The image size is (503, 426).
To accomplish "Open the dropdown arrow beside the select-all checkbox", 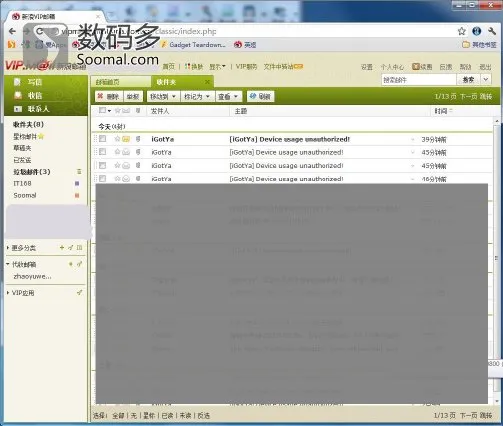I will 109,111.
